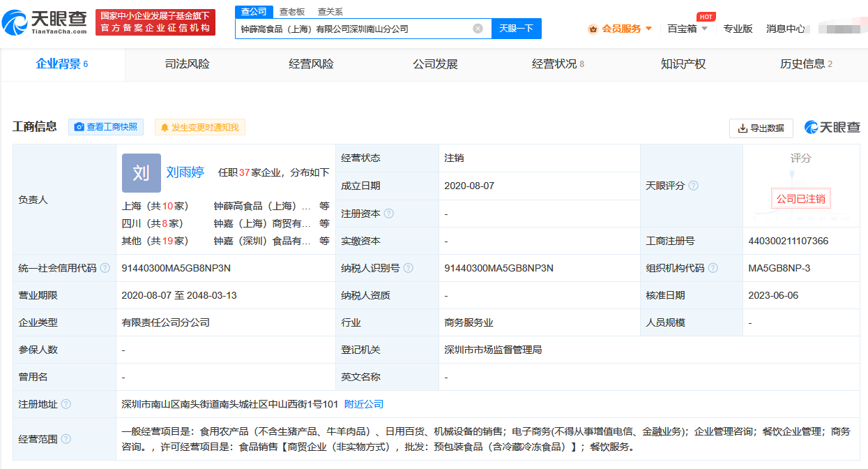Click the 组织机构代码 value MA5GB8NP-3
The width and height of the screenshot is (868, 469).
click(x=779, y=268)
